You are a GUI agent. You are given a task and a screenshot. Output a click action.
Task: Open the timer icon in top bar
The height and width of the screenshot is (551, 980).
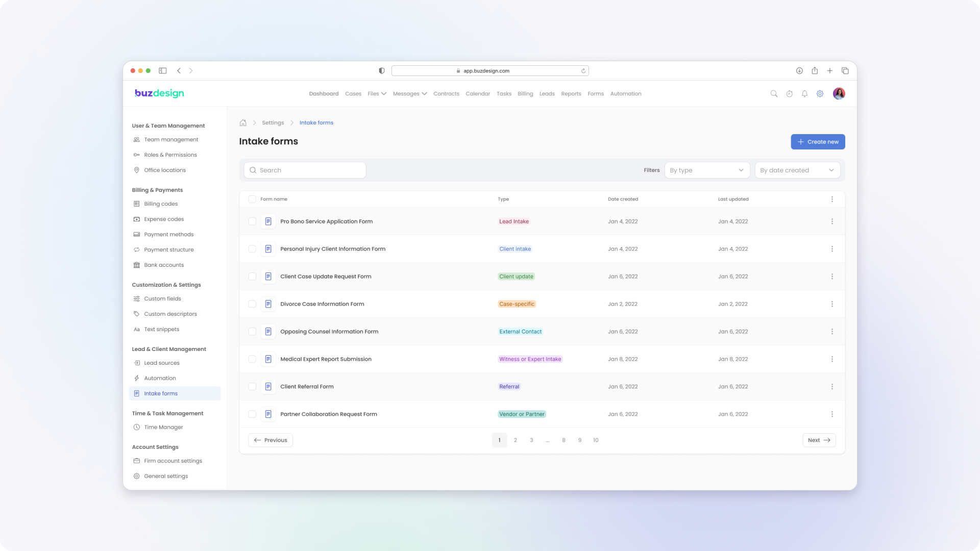tap(789, 94)
